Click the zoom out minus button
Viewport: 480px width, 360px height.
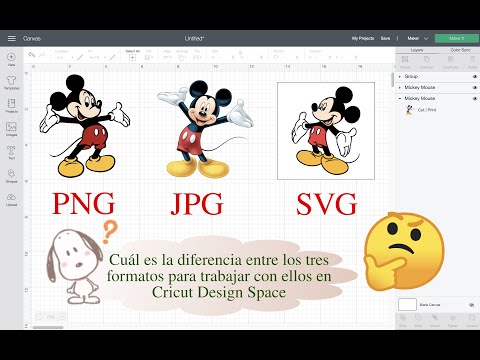pos(39,316)
